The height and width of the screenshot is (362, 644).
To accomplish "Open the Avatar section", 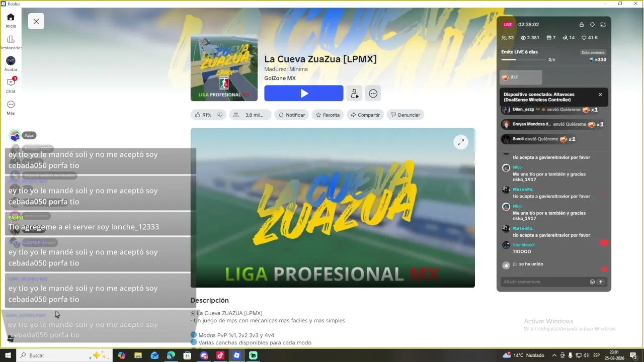I will (11, 64).
